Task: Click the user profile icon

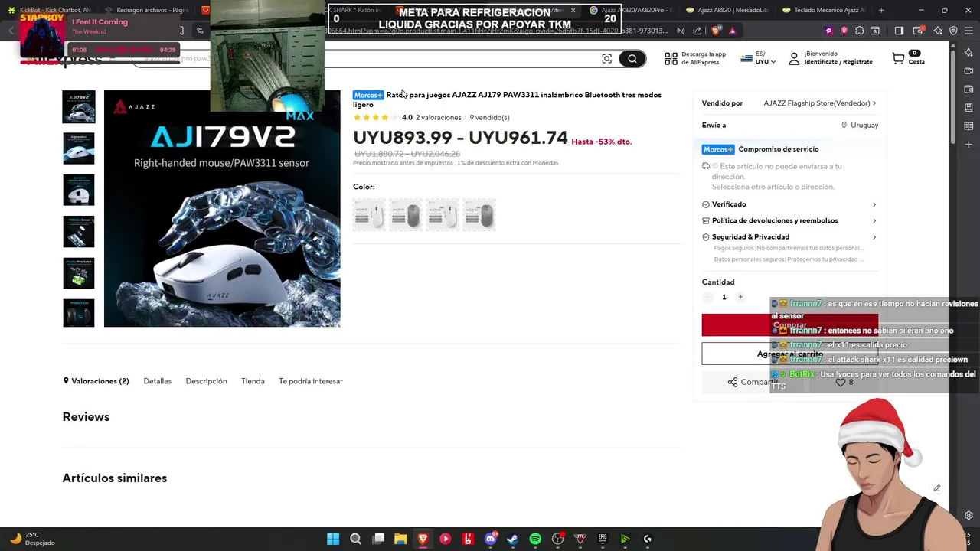Action: 794,58
